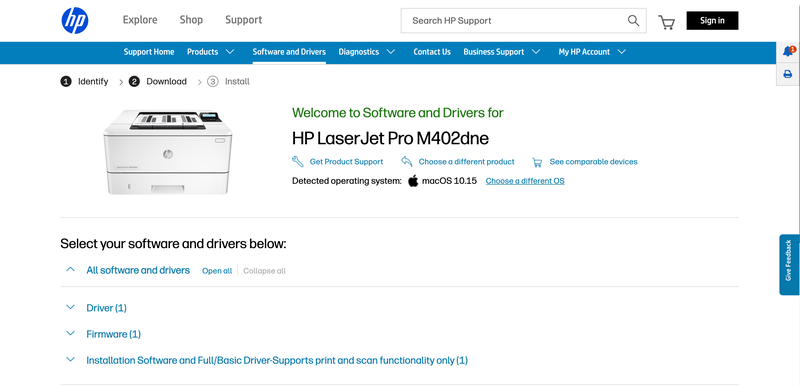Click the Get Product Support link
800x386 pixels.
[346, 162]
